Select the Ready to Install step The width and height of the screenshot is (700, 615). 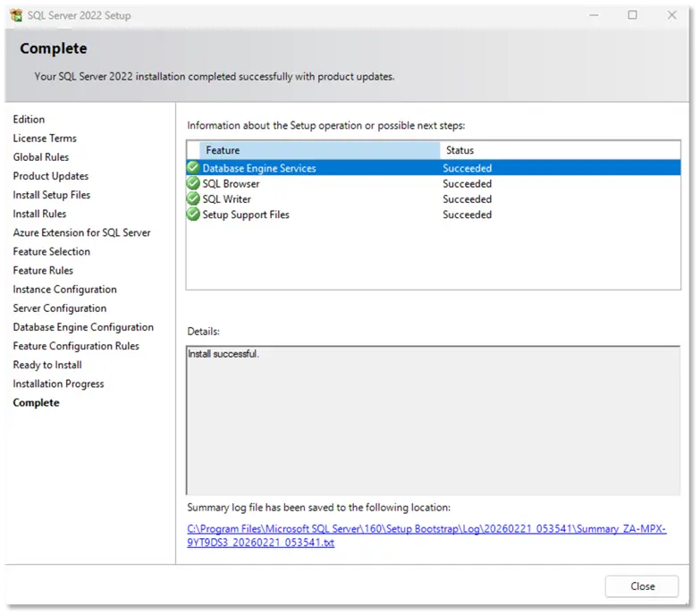(x=47, y=365)
